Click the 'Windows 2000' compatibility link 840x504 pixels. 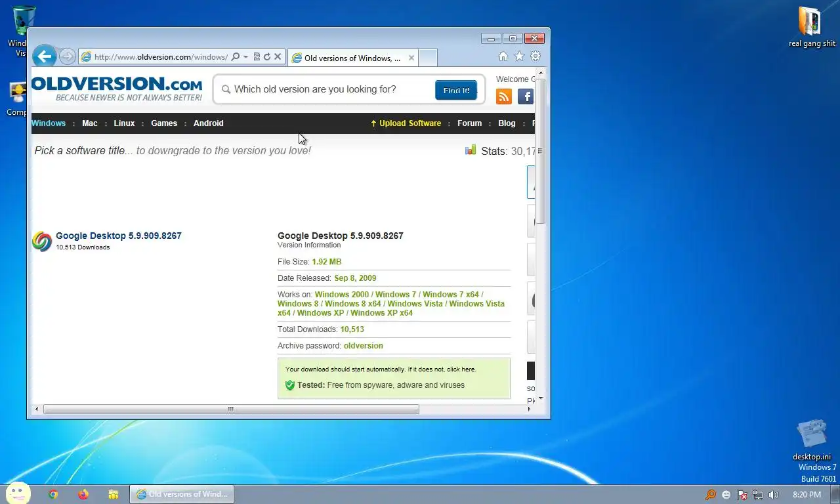point(342,295)
